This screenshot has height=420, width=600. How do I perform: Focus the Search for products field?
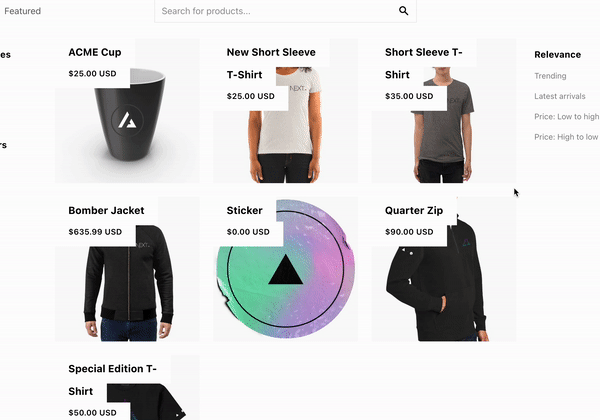point(285,11)
